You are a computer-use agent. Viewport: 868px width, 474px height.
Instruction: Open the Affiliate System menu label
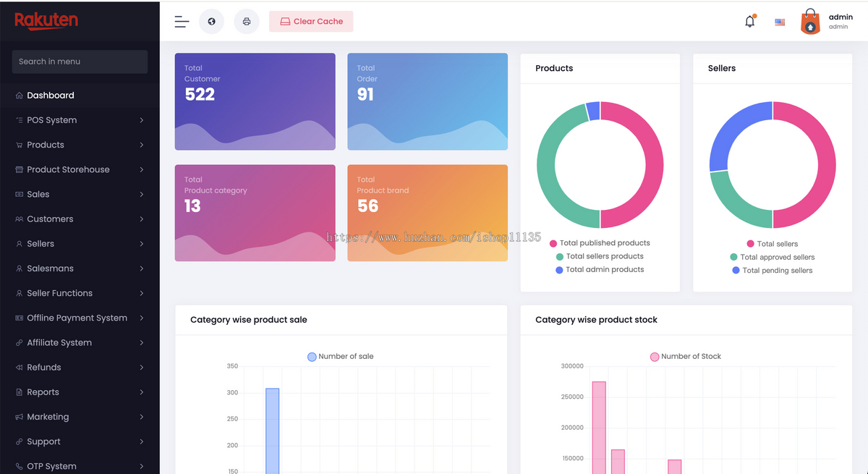coord(59,343)
